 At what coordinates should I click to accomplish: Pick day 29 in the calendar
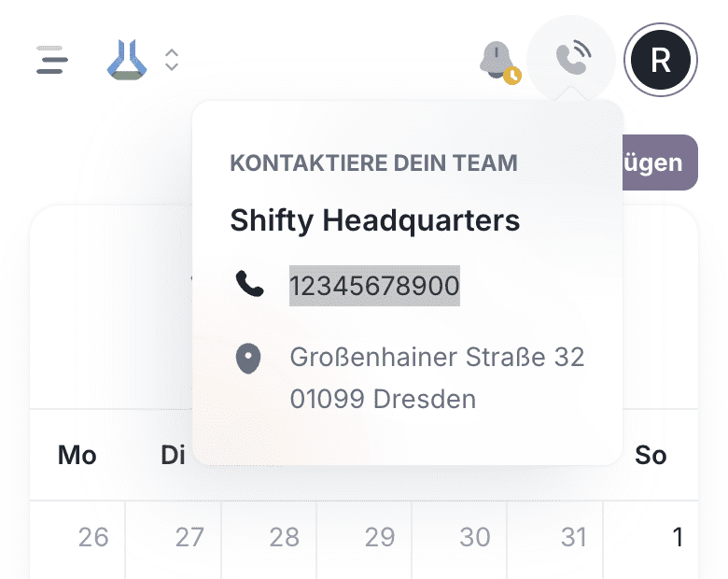[380, 537]
